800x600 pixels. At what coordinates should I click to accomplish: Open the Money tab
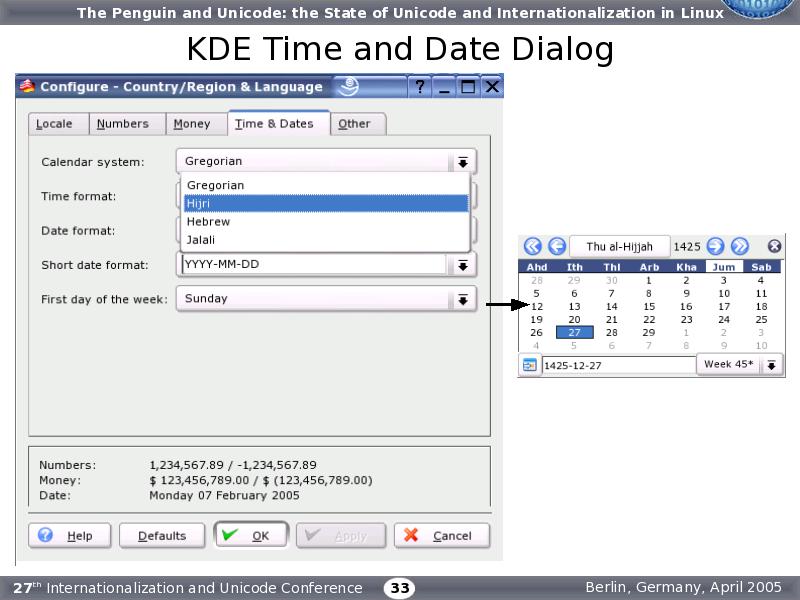coord(192,124)
